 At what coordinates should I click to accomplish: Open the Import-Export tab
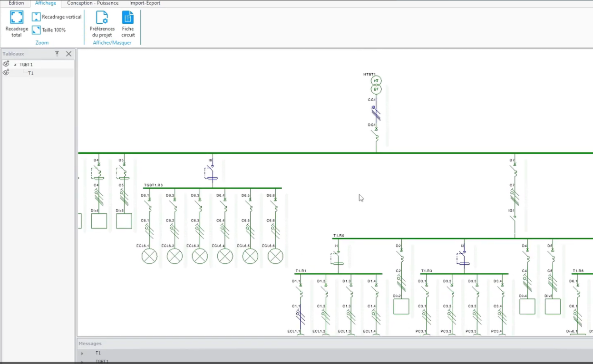pyautogui.click(x=145, y=3)
